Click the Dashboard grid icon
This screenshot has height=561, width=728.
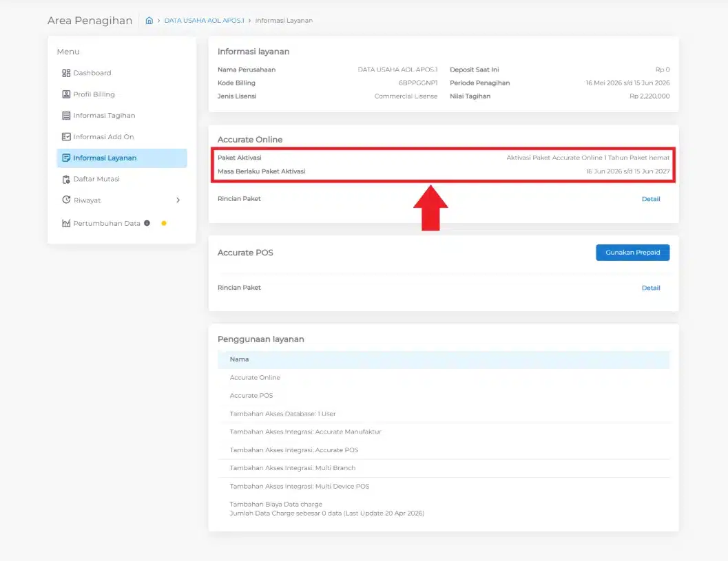point(66,73)
